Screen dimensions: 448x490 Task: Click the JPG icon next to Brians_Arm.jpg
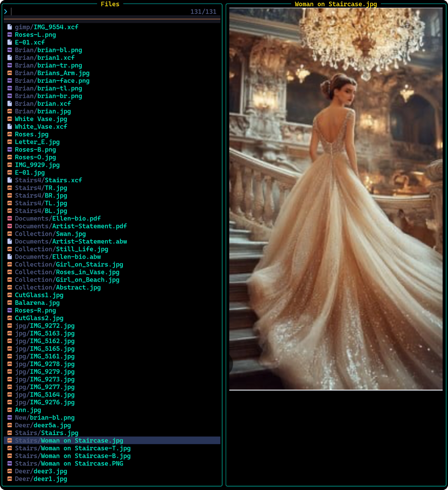point(10,73)
